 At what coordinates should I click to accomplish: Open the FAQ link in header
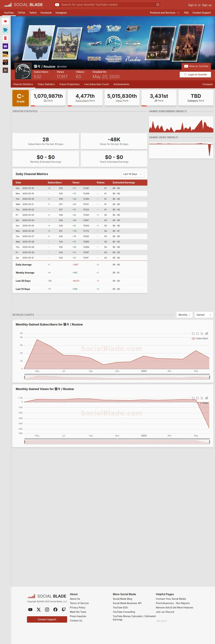point(186,13)
